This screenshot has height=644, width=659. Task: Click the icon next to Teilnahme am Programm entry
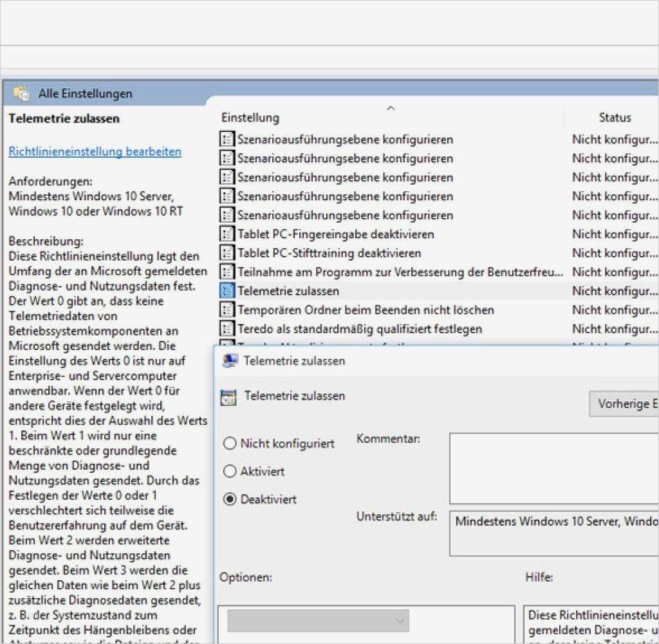[227, 271]
